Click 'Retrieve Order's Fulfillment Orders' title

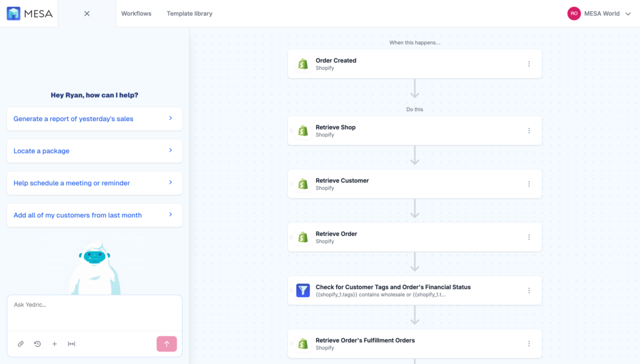tap(365, 340)
